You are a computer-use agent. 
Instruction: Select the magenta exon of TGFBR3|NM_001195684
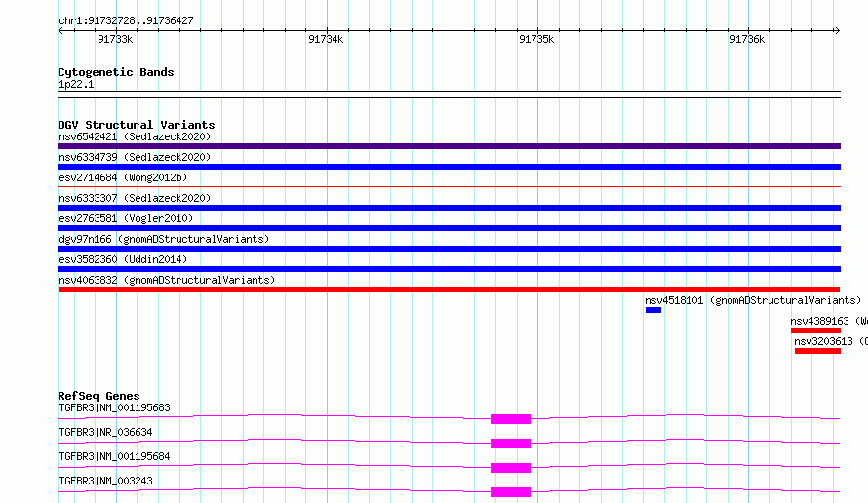510,468
